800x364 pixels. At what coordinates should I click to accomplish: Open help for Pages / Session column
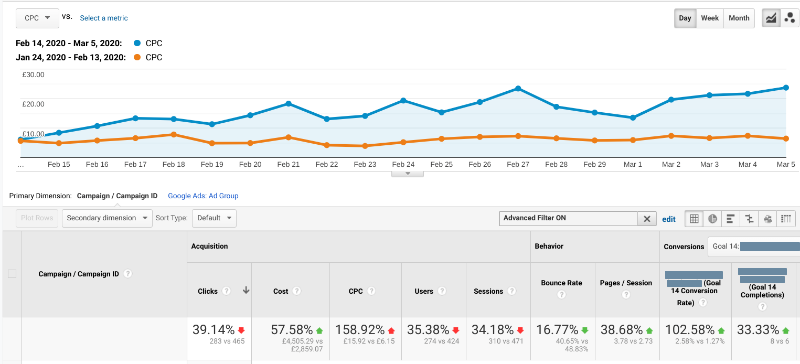(x=626, y=295)
